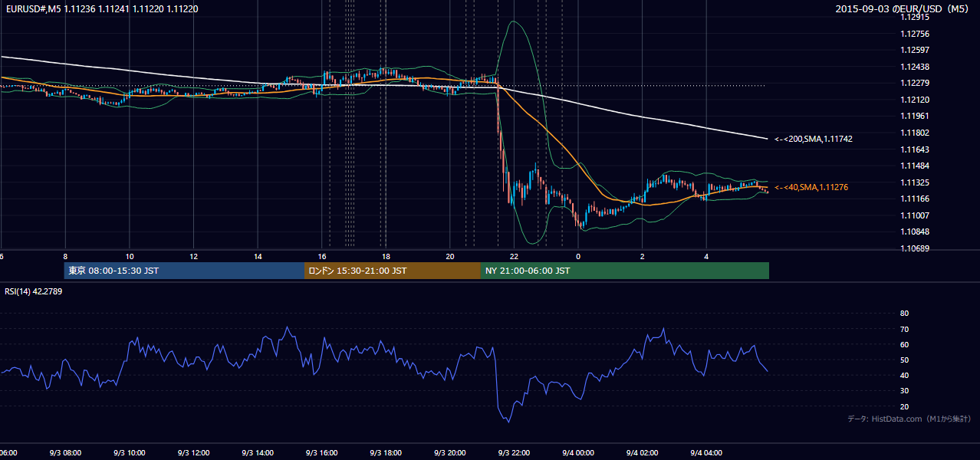Image resolution: width=980 pixels, height=460 pixels.
Task: Click the 9/3 22:00 time axis label
Action: tap(514, 453)
